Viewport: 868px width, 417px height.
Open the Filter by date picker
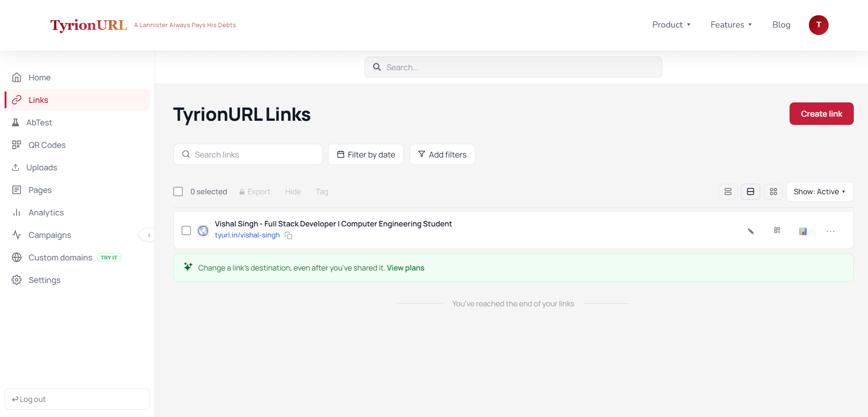tap(366, 154)
